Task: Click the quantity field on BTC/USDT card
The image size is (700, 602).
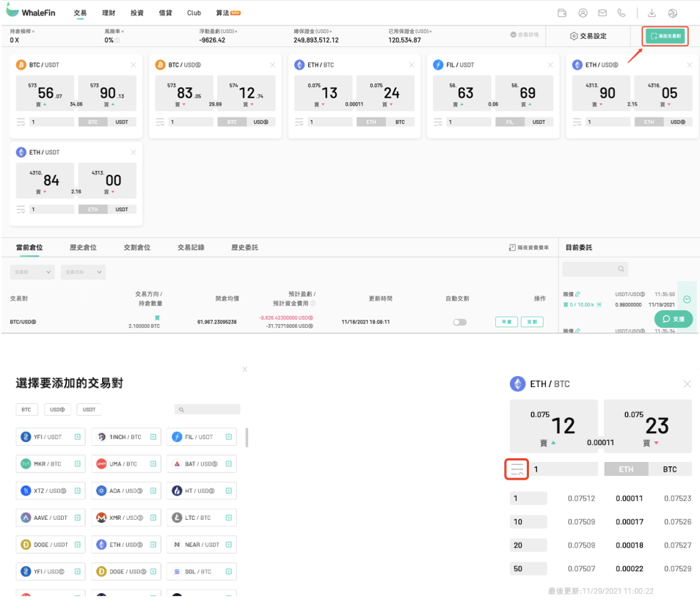Action: click(x=52, y=122)
